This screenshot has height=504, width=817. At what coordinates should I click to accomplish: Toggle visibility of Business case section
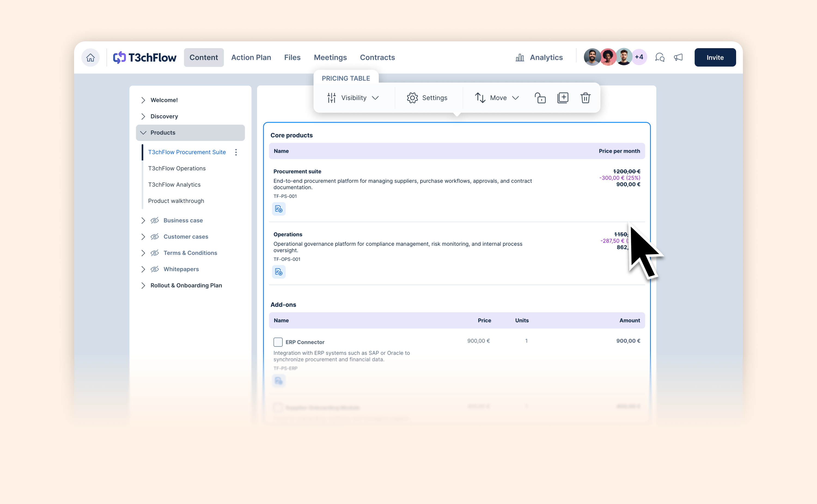(x=155, y=220)
